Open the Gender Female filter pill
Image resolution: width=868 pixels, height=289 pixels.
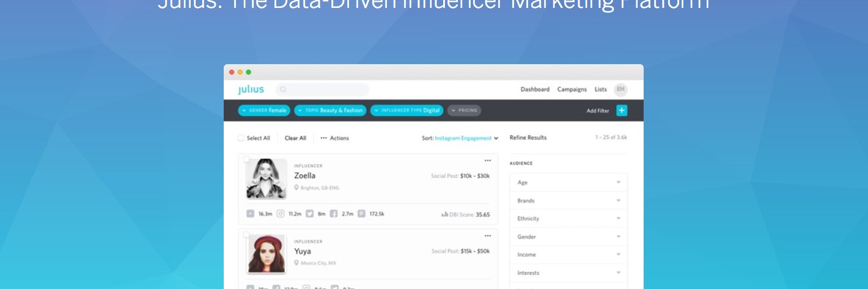point(264,111)
